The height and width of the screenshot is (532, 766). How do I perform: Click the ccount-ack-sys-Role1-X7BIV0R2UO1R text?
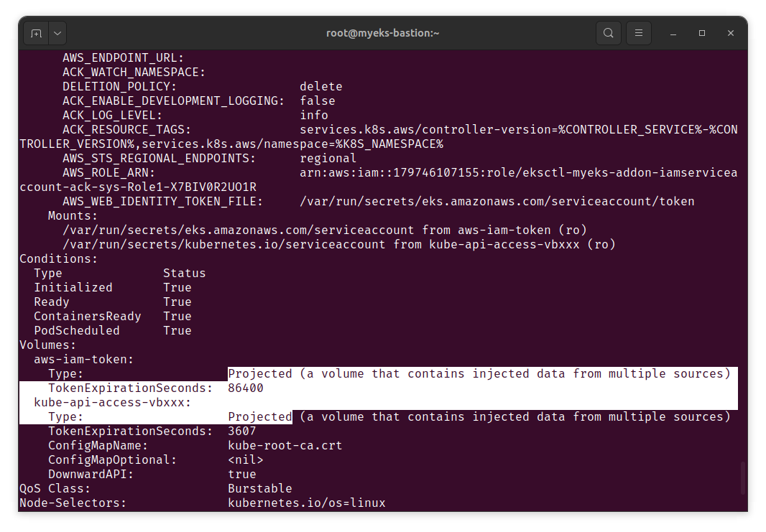138,187
